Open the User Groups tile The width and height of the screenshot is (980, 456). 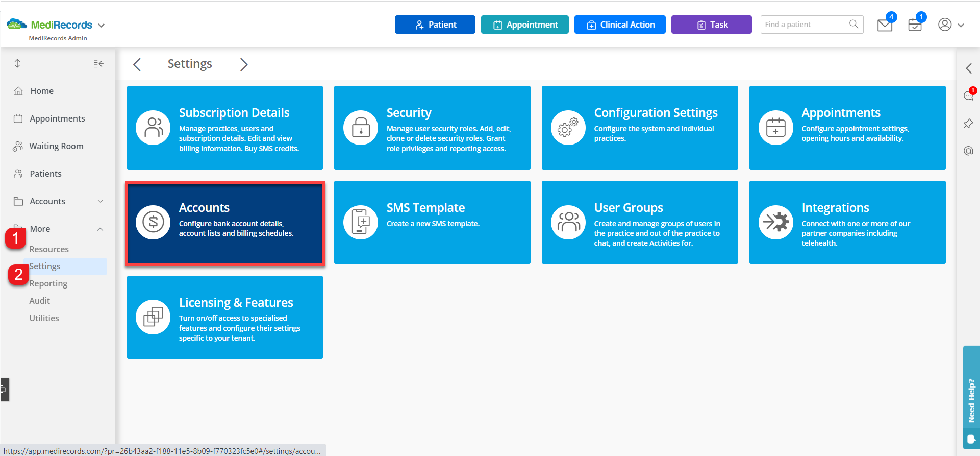click(x=640, y=222)
